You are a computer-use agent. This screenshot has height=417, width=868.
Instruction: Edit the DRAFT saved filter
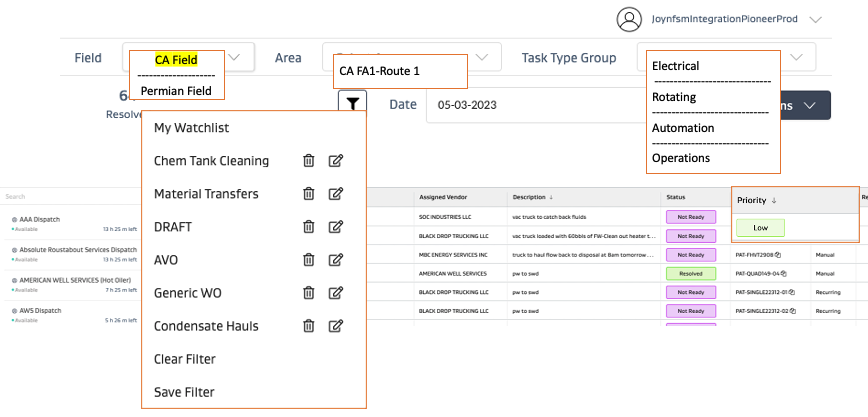point(336,227)
